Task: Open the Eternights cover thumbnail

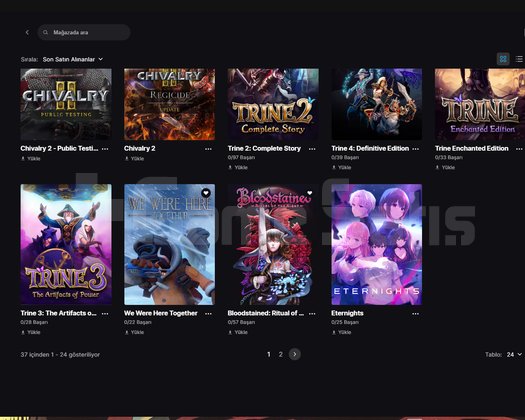Action: (377, 244)
